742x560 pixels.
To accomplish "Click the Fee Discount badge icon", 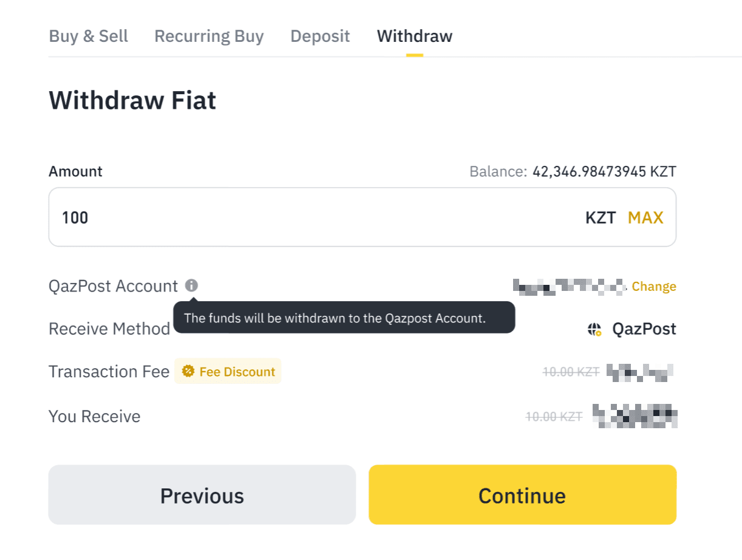I will 188,371.
